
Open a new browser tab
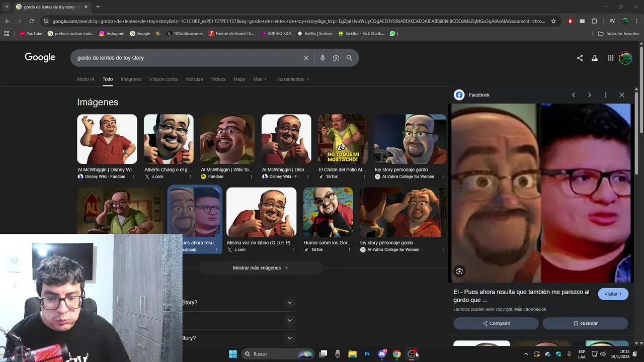tap(98, 7)
